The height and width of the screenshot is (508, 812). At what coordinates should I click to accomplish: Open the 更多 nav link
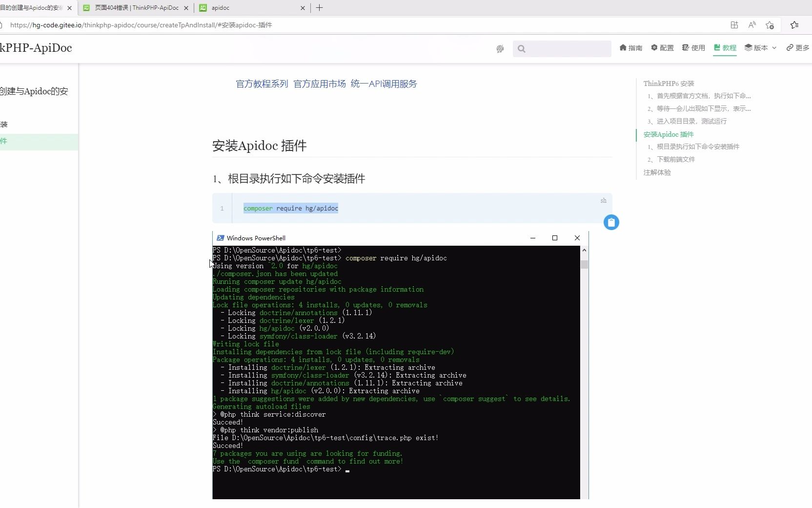[x=798, y=47]
